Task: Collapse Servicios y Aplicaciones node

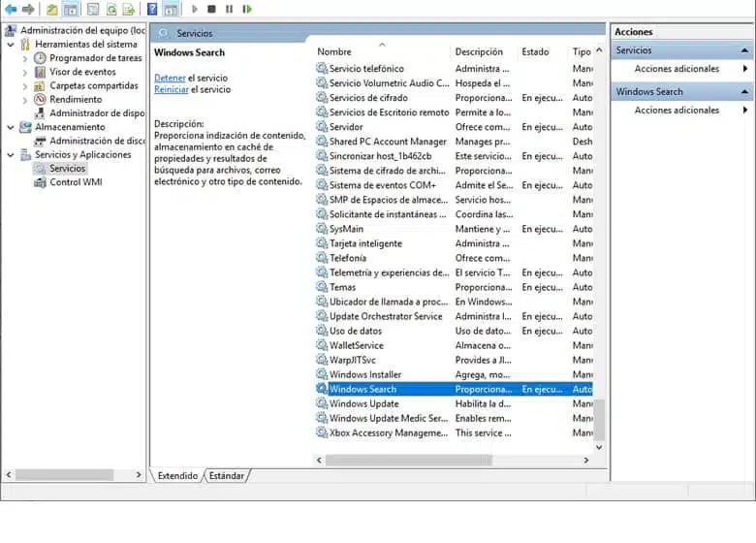Action: (11, 155)
